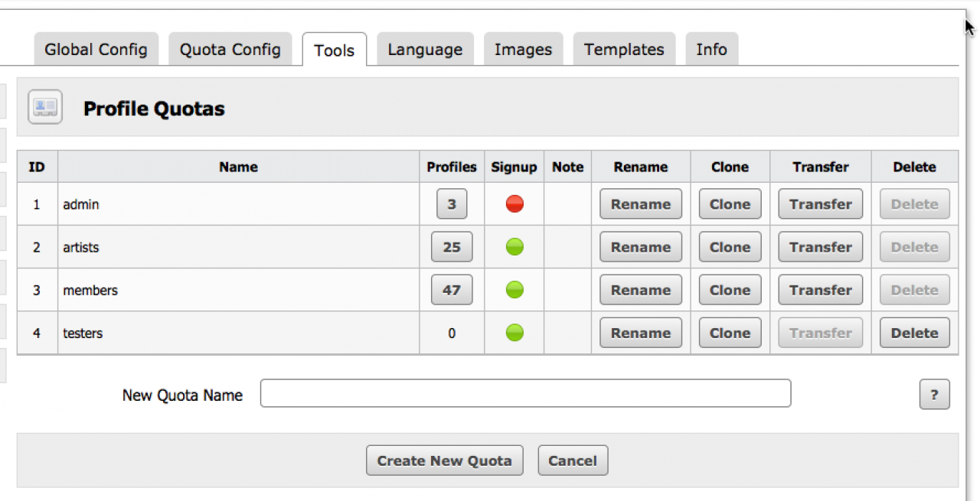Screen dimensions: 980x501
Task: Click the green signup indicator for testers
Action: 514,333
